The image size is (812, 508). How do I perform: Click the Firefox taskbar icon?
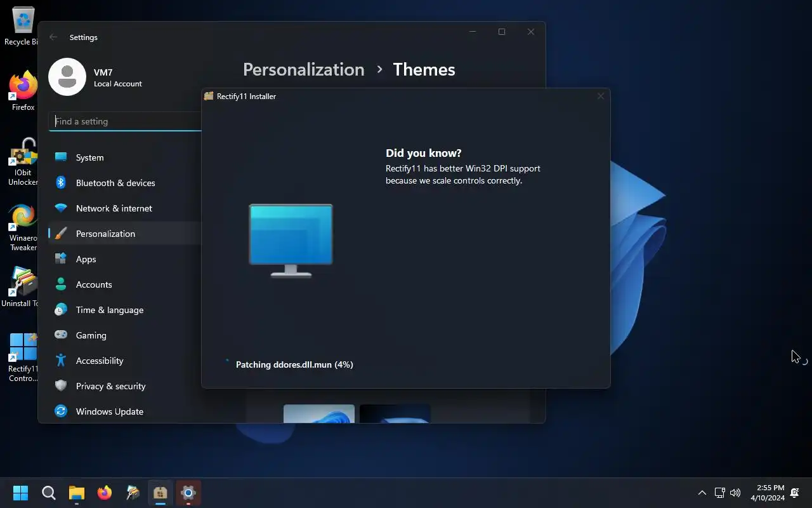pos(105,493)
